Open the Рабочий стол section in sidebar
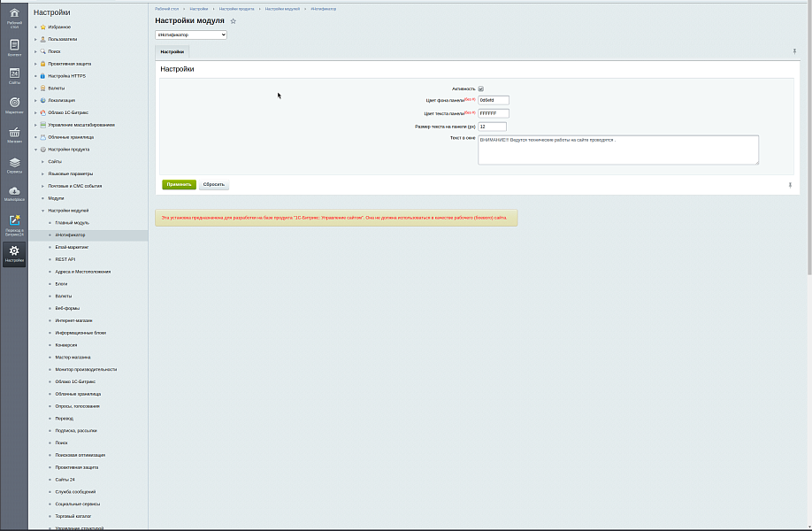812x531 pixels. [14, 18]
